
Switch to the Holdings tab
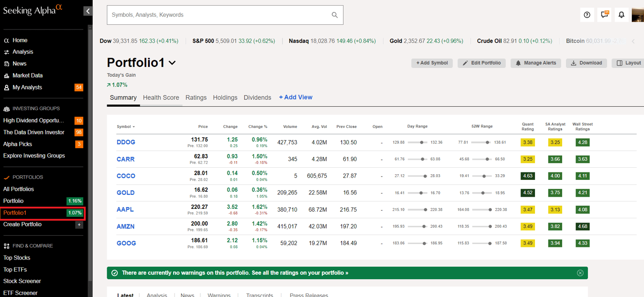tap(225, 97)
